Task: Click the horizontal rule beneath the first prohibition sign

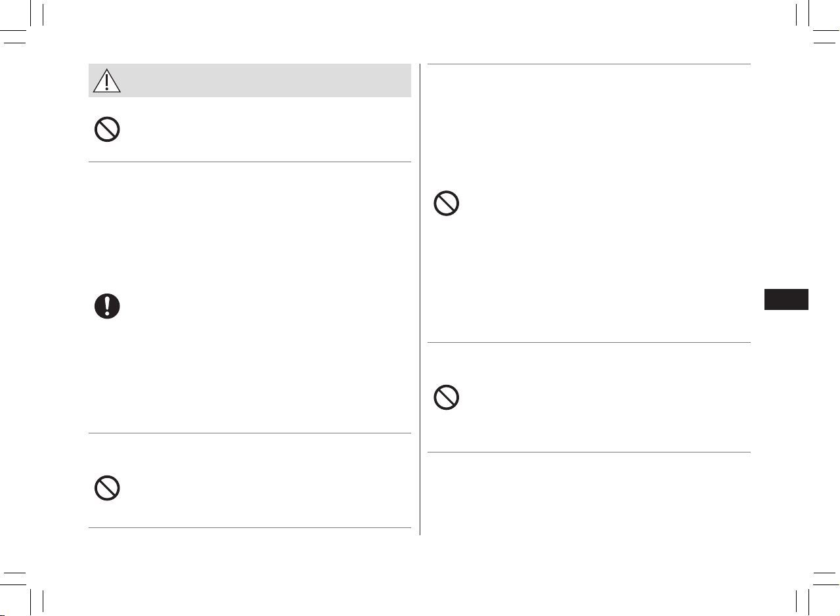Action: (250, 162)
